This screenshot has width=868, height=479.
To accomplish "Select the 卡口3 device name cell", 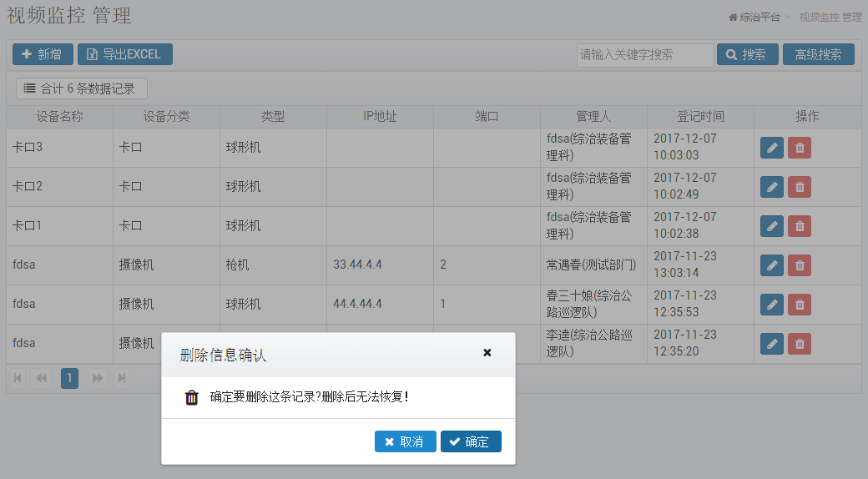I will pyautogui.click(x=60, y=148).
